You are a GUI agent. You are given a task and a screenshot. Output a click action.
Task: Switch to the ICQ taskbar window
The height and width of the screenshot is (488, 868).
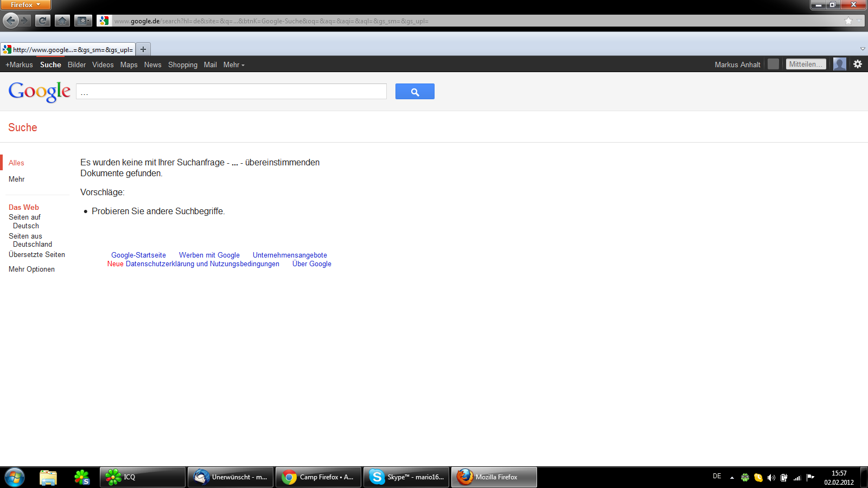click(143, 477)
